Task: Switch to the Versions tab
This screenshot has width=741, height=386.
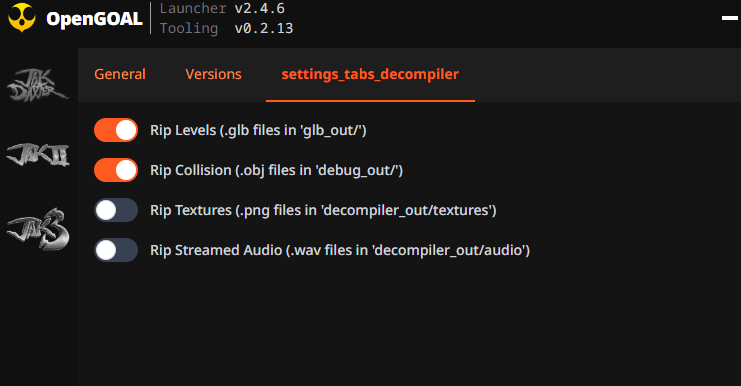Action: click(214, 74)
